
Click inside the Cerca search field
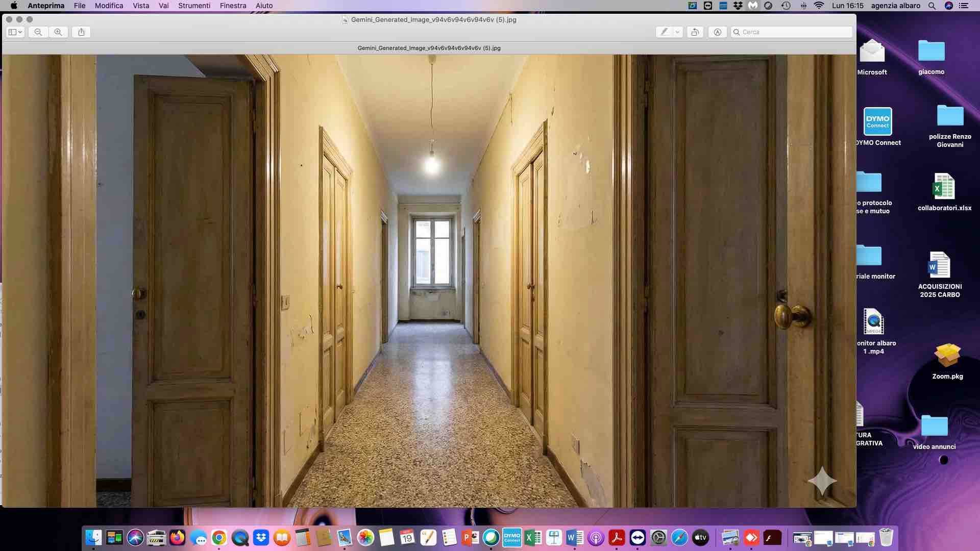pos(791,32)
